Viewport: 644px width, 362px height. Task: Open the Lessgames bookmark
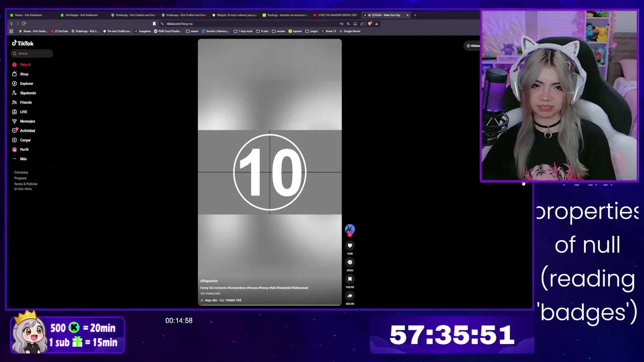tap(143, 31)
